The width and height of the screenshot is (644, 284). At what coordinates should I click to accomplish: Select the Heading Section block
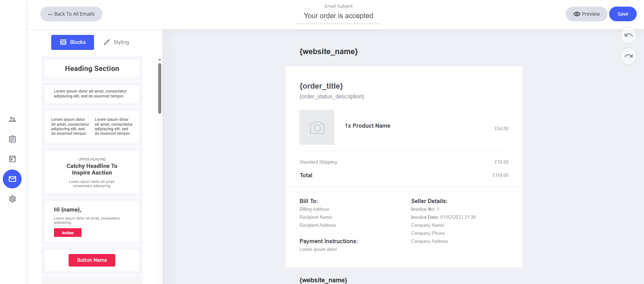[x=92, y=69]
